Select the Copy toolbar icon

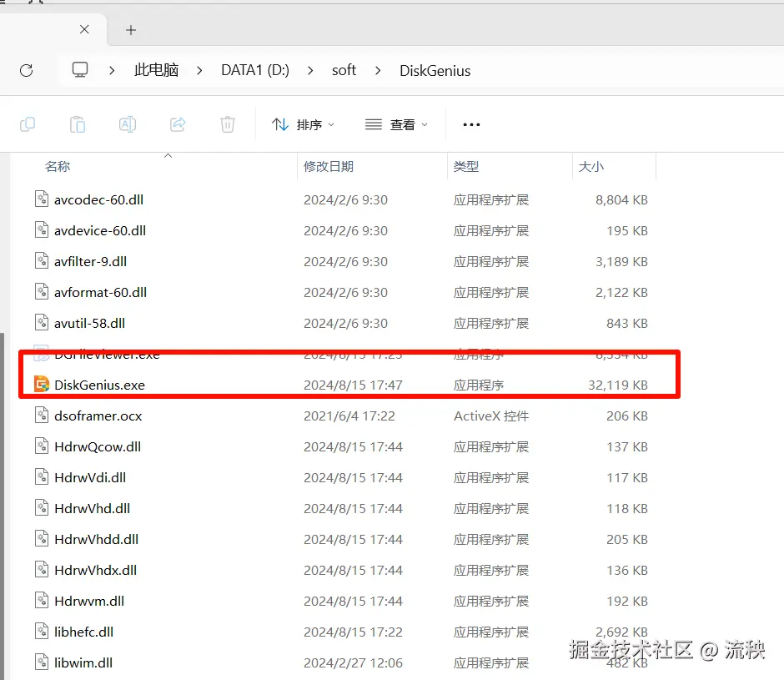[x=28, y=124]
